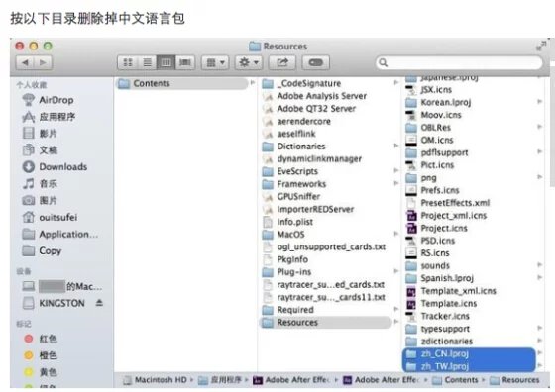Switch to icon view mode
This screenshot has height=392, width=555.
127,63
